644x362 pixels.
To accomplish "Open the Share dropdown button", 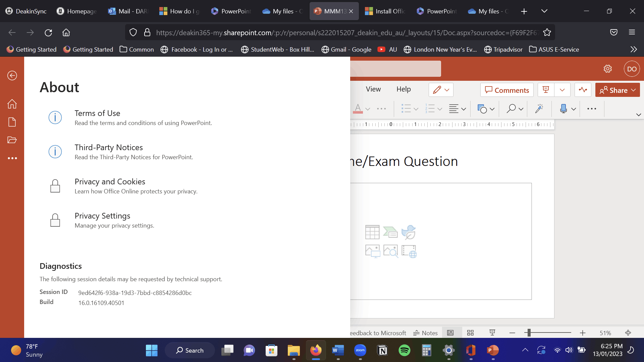I will [x=618, y=90].
